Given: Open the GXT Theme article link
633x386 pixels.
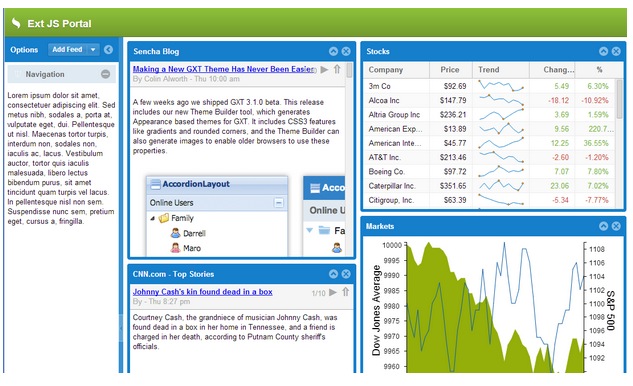Looking at the screenshot, I should (223, 69).
